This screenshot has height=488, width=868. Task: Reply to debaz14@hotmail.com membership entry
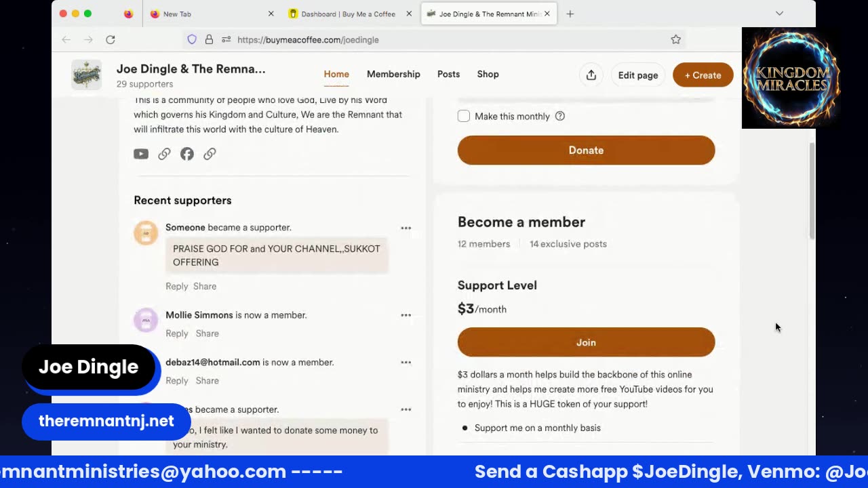point(176,380)
